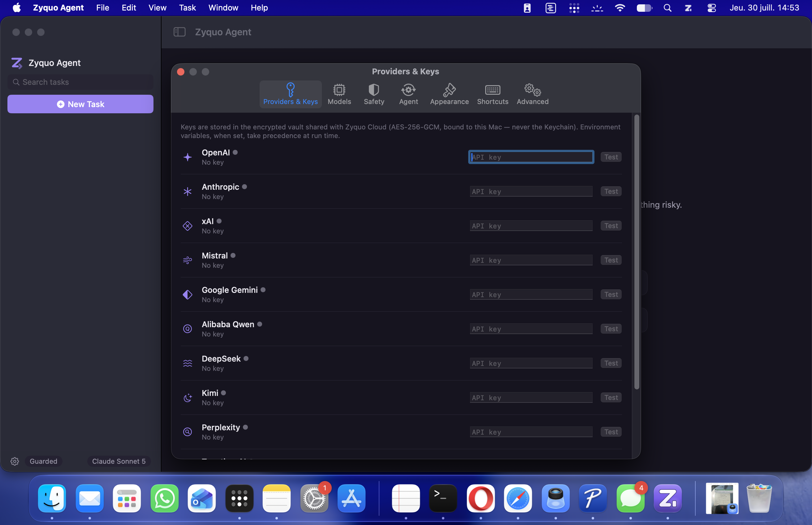Test the Alibaba Qwen key
The width and height of the screenshot is (812, 525).
point(611,329)
